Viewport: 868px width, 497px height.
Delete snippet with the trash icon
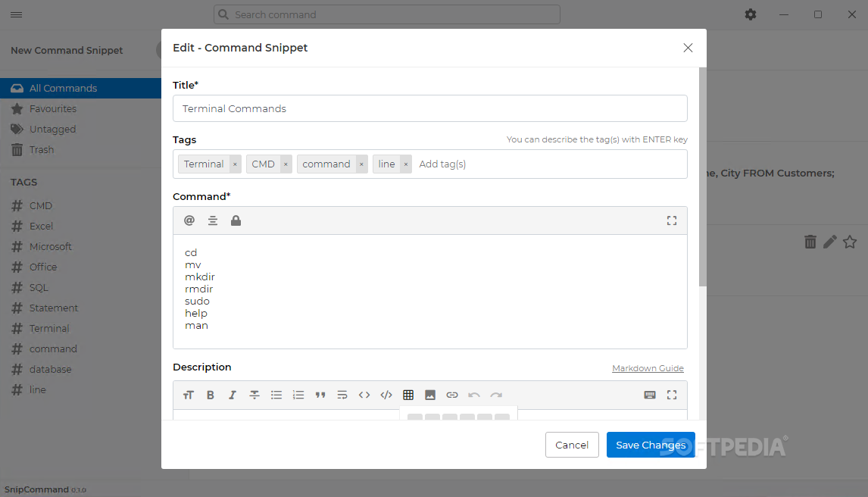(810, 242)
